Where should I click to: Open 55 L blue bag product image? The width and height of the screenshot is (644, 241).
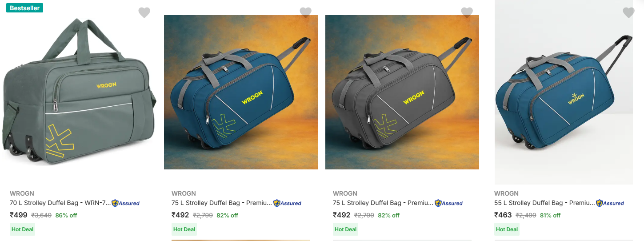coord(564,92)
